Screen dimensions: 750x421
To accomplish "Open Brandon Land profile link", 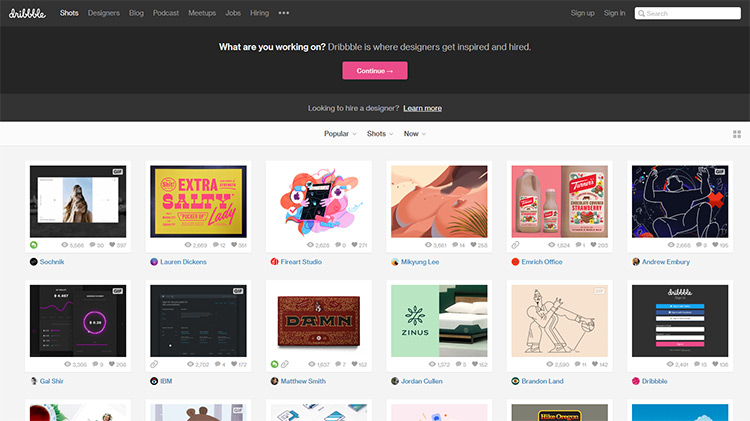I will coord(542,381).
